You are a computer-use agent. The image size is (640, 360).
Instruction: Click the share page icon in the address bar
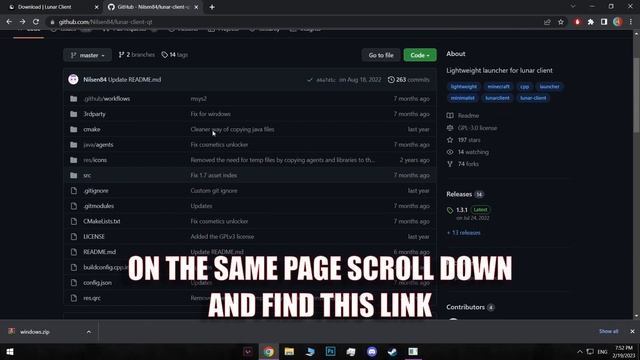547,22
